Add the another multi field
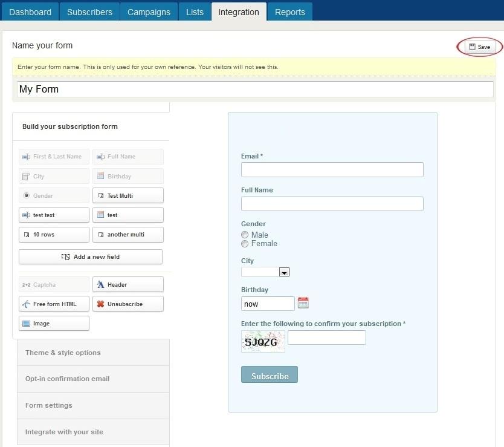Screen dimensions: 504x447 click(x=128, y=235)
